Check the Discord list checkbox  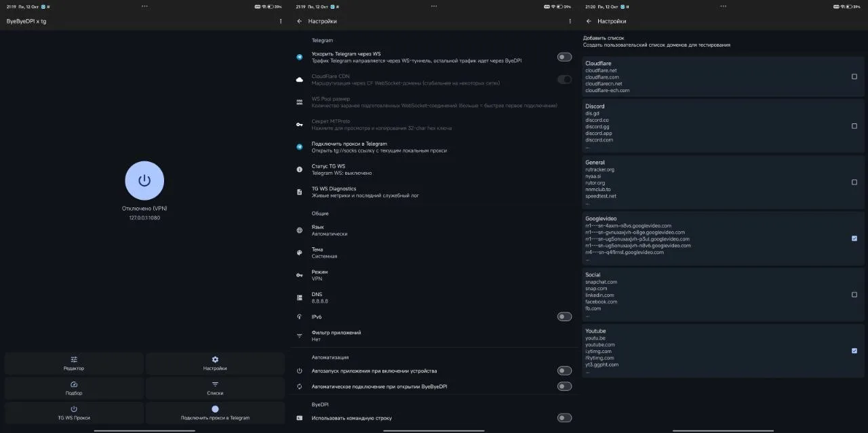pos(854,126)
